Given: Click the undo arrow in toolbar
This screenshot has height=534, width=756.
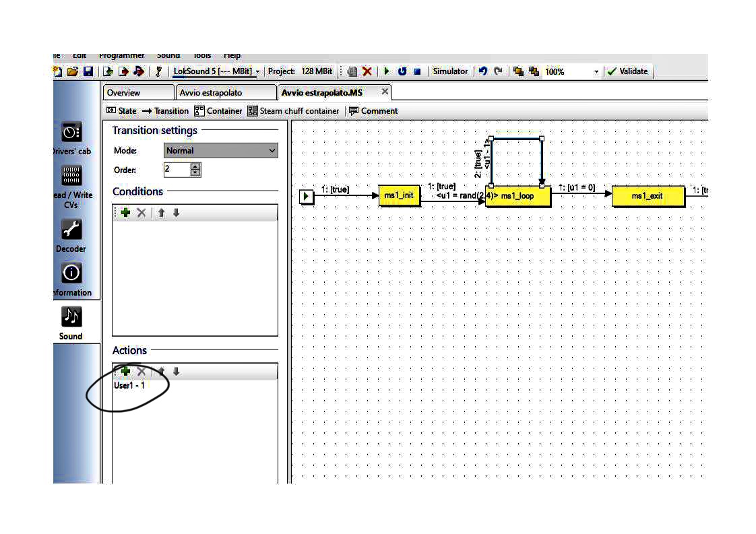Looking at the screenshot, I should click(x=482, y=71).
